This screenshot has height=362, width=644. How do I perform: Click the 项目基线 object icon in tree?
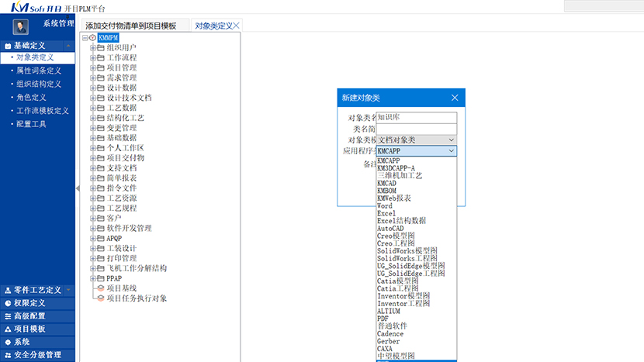[99, 288]
